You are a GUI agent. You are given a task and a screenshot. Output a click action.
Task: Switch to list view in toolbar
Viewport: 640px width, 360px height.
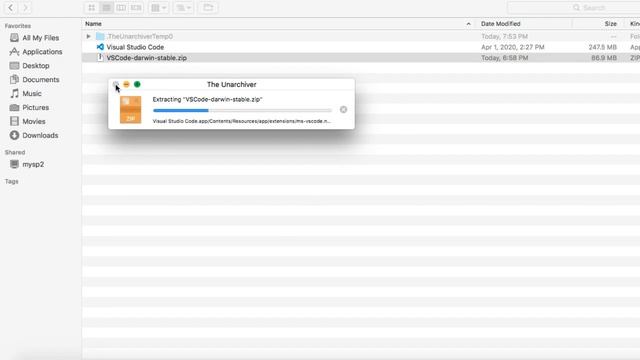pyautogui.click(x=107, y=8)
